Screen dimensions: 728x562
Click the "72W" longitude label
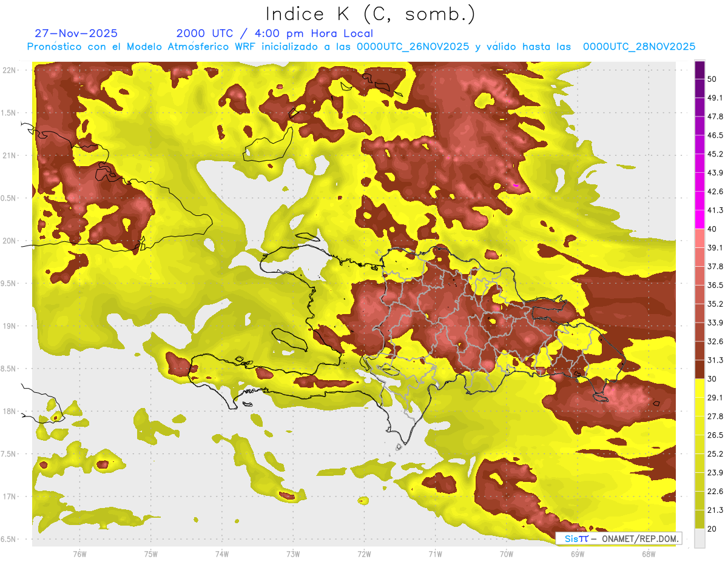tap(364, 554)
